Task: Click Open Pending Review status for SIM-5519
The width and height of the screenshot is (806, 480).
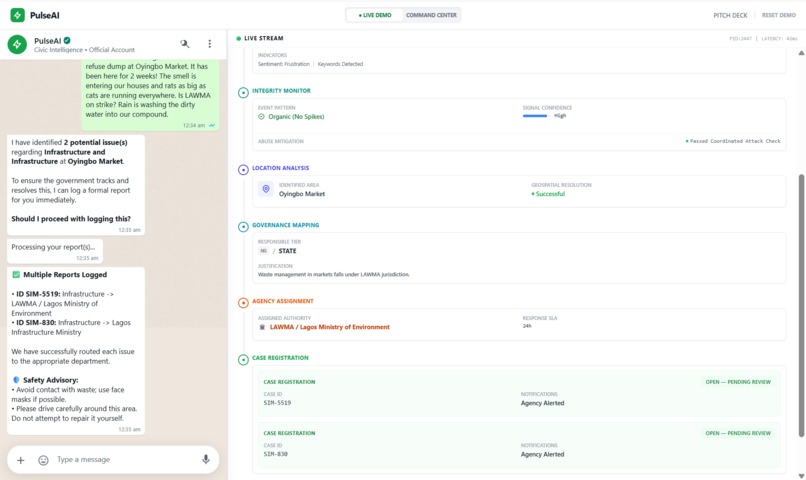Action: click(x=738, y=382)
